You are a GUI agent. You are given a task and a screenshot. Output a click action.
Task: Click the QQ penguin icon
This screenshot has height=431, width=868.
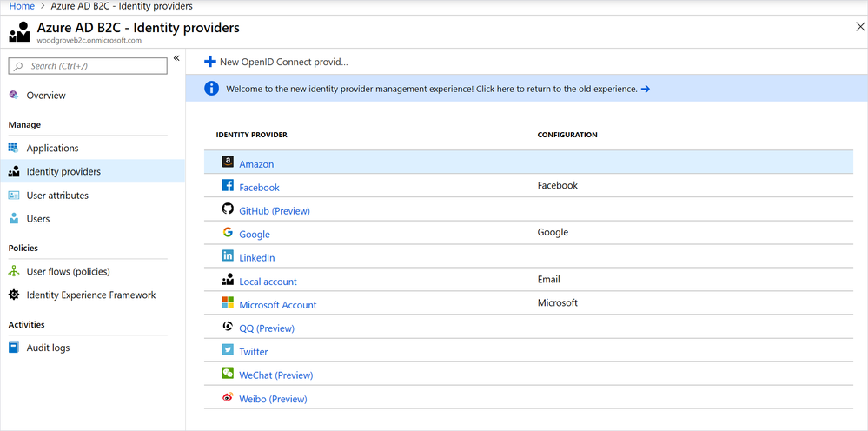coord(228,327)
